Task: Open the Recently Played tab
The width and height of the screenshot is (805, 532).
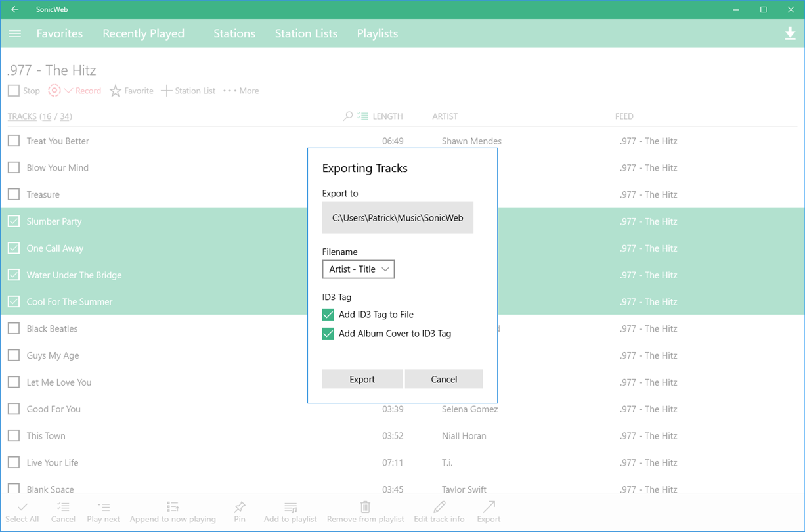Action: click(143, 33)
